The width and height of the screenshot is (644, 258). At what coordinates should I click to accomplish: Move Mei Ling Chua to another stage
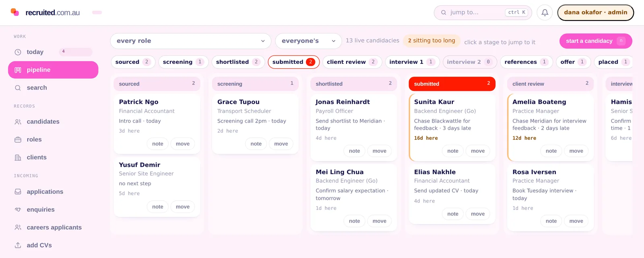(x=380, y=221)
